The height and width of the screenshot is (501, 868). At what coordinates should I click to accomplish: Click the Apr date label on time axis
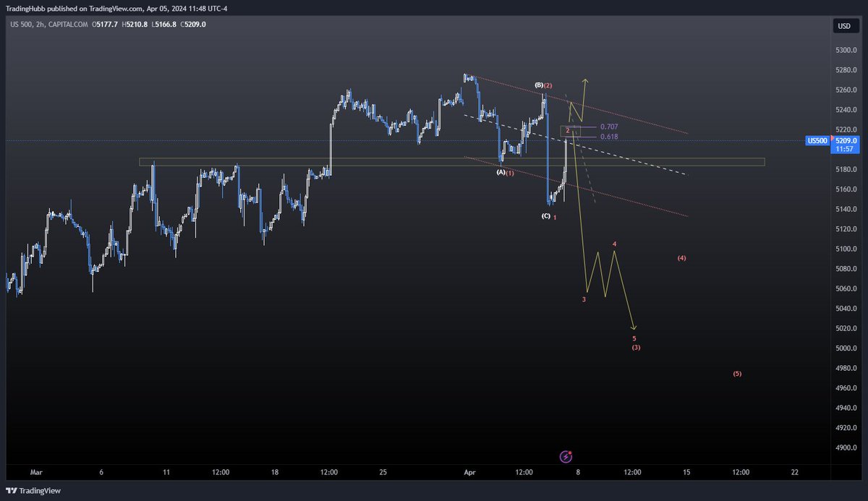pos(470,472)
